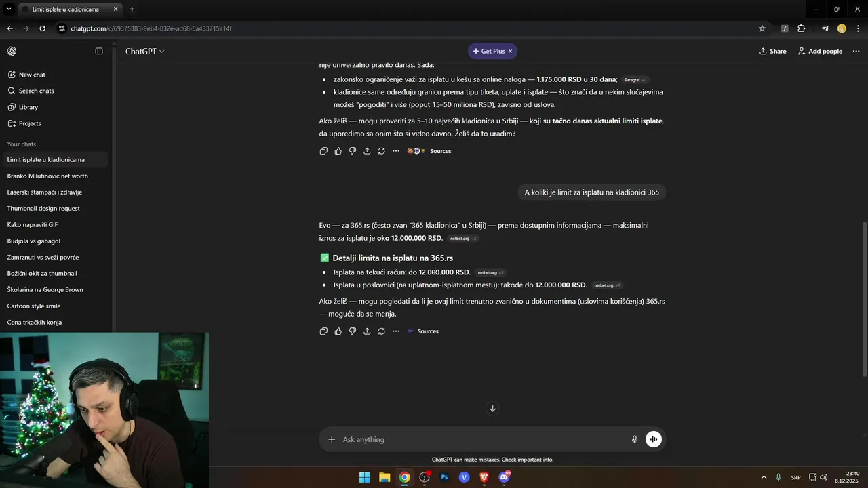868x488 pixels.
Task: Click the SRP language indicator
Action: point(795,478)
